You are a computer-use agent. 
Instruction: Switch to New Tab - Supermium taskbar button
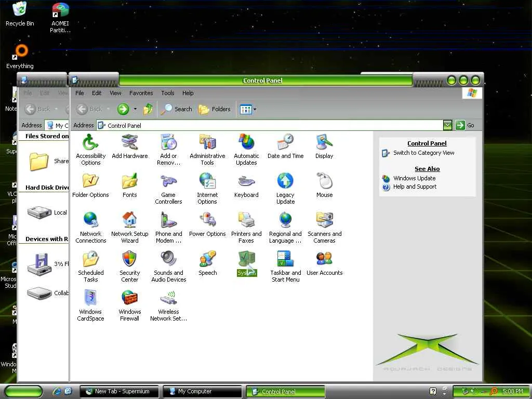click(119, 392)
